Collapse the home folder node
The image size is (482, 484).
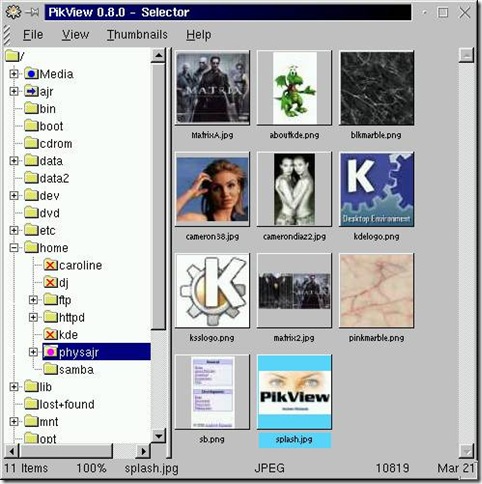coord(14,248)
